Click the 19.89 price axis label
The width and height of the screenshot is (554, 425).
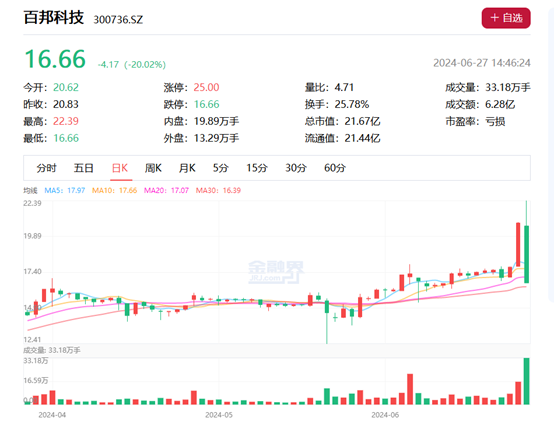pyautogui.click(x=32, y=236)
